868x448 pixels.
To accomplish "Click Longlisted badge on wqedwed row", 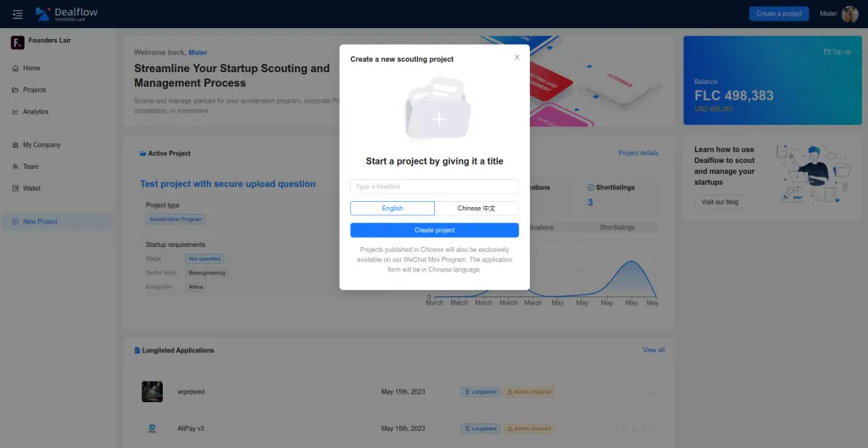I will coord(481,391).
